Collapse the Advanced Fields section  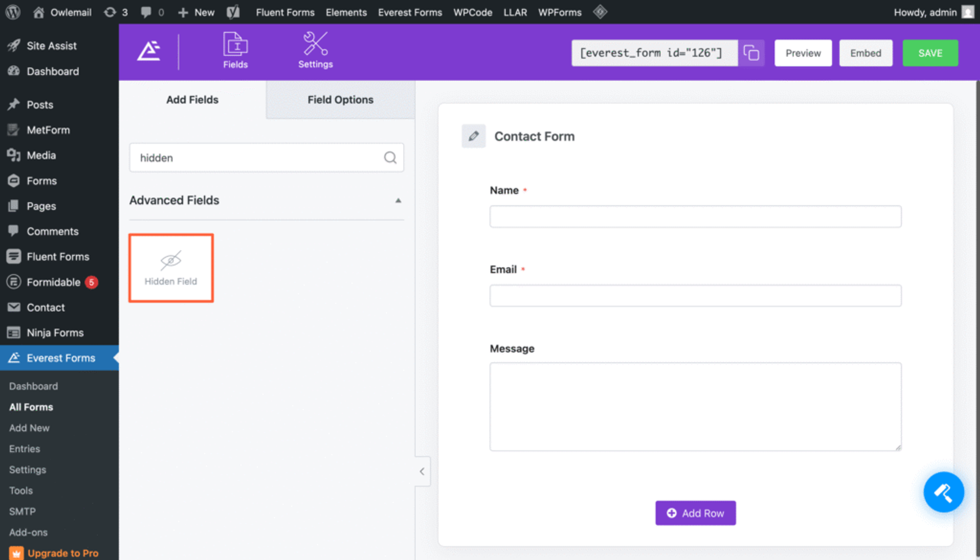tap(398, 200)
